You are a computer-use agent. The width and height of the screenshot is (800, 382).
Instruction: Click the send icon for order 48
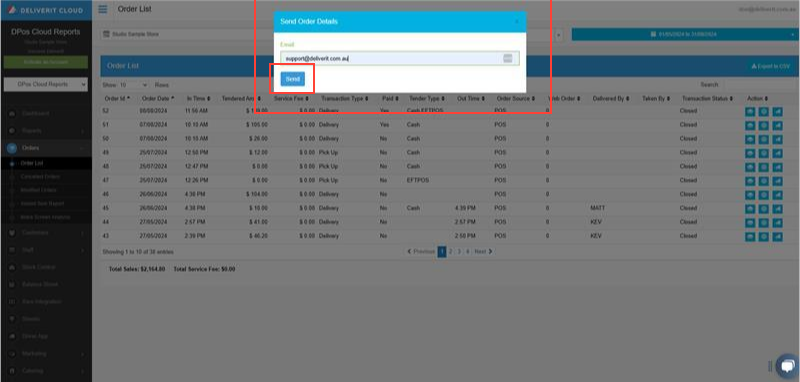tap(777, 167)
